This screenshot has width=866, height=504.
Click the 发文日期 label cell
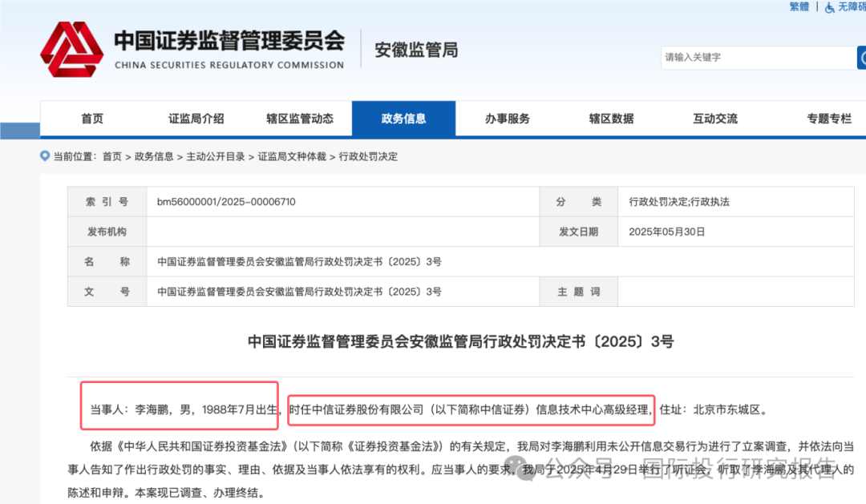(x=578, y=232)
